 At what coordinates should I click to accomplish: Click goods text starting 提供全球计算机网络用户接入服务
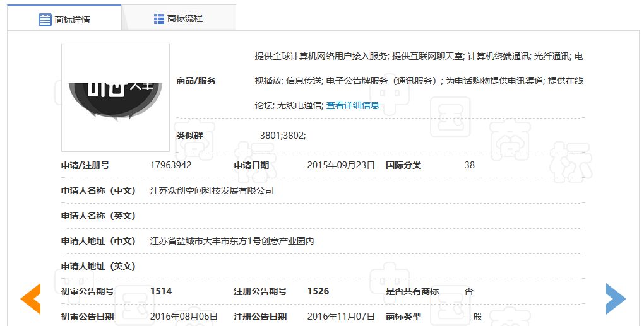419,56
